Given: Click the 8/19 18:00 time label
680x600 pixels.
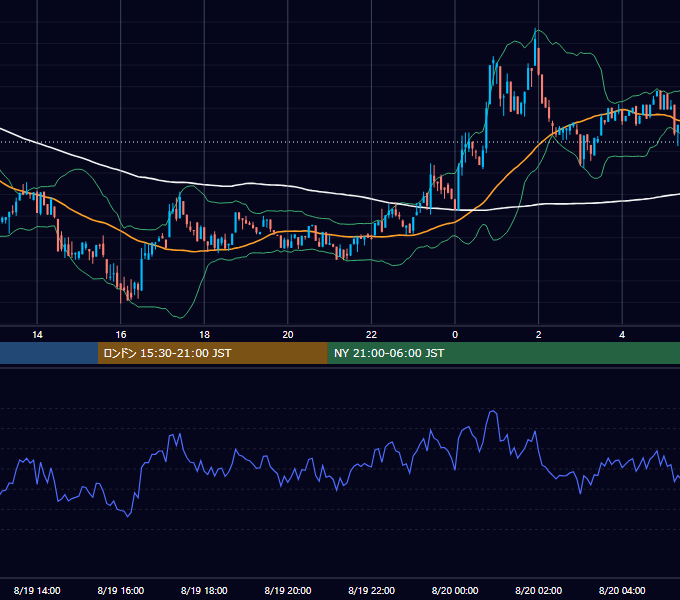Looking at the screenshot, I should [x=204, y=590].
